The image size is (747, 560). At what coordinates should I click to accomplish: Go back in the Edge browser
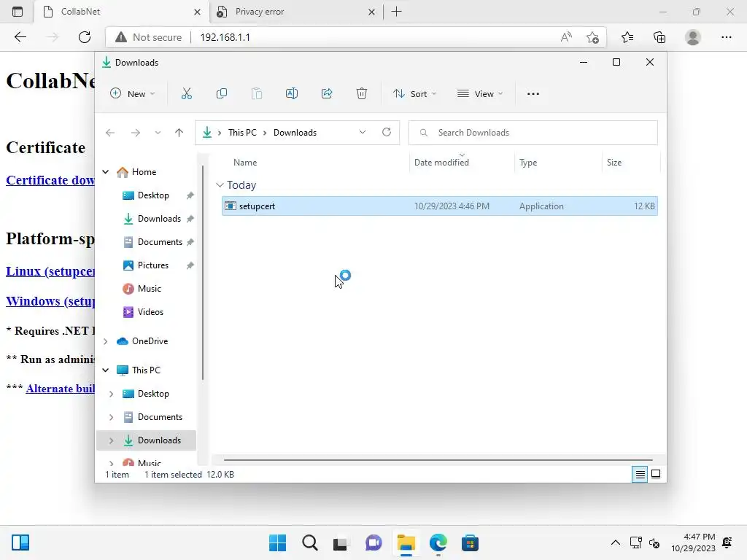click(x=20, y=37)
